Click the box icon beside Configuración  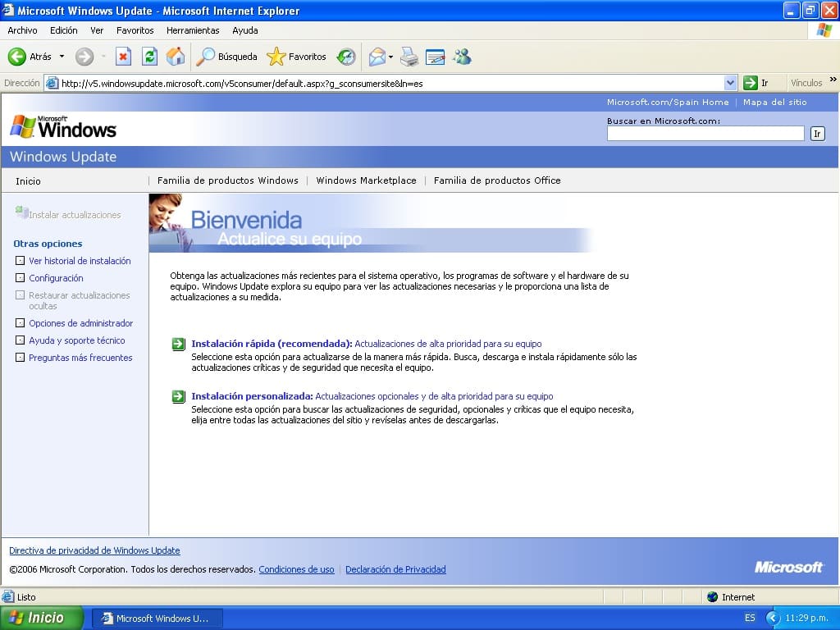click(x=20, y=277)
